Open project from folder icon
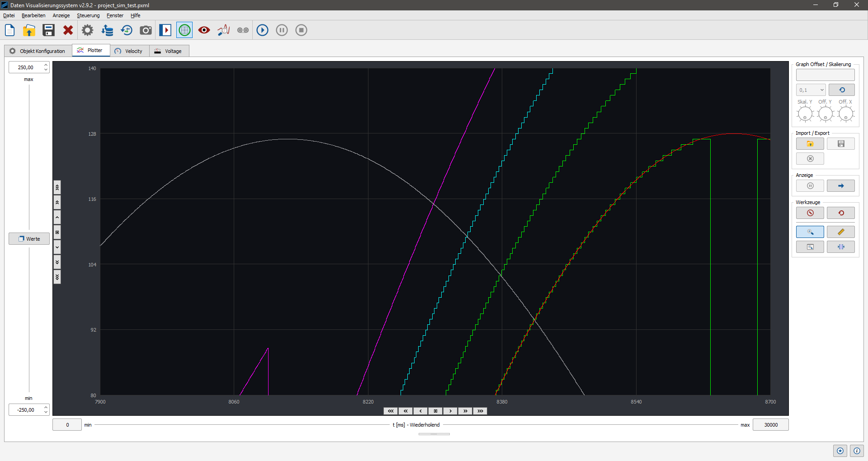Image resolution: width=868 pixels, height=461 pixels. coord(29,30)
